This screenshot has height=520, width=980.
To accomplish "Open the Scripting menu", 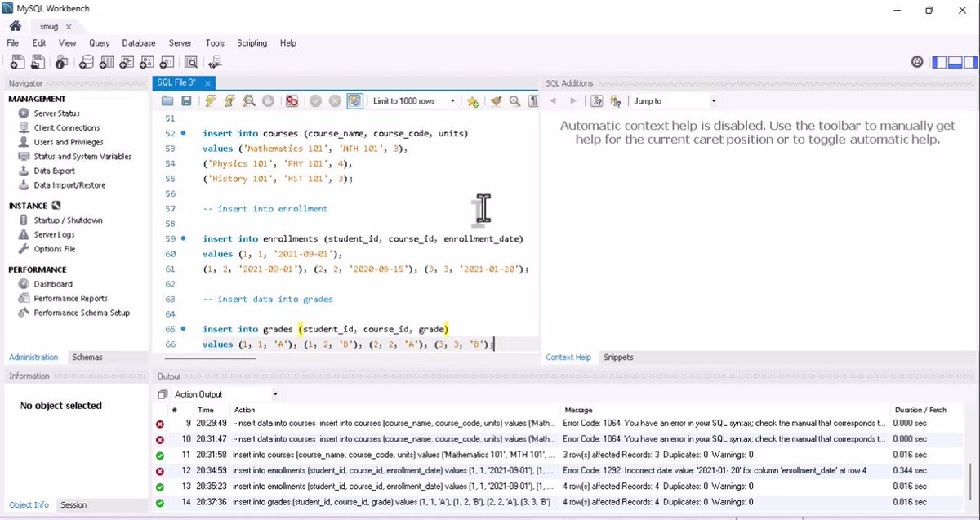I will [252, 42].
